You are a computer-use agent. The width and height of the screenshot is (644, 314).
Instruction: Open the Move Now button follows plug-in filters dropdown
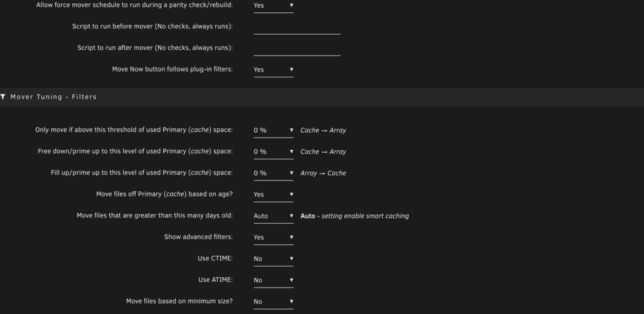point(274,70)
